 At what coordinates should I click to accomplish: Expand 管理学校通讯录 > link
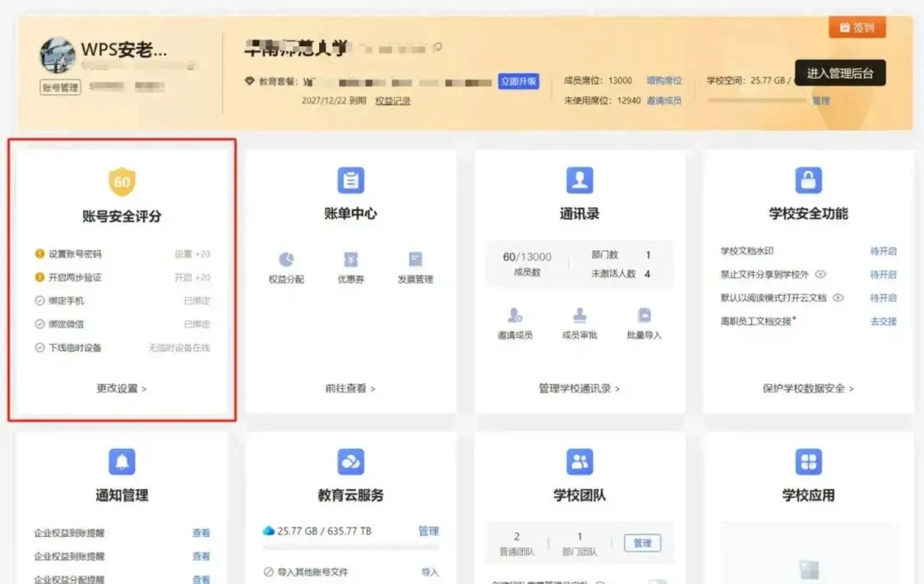tap(579, 388)
